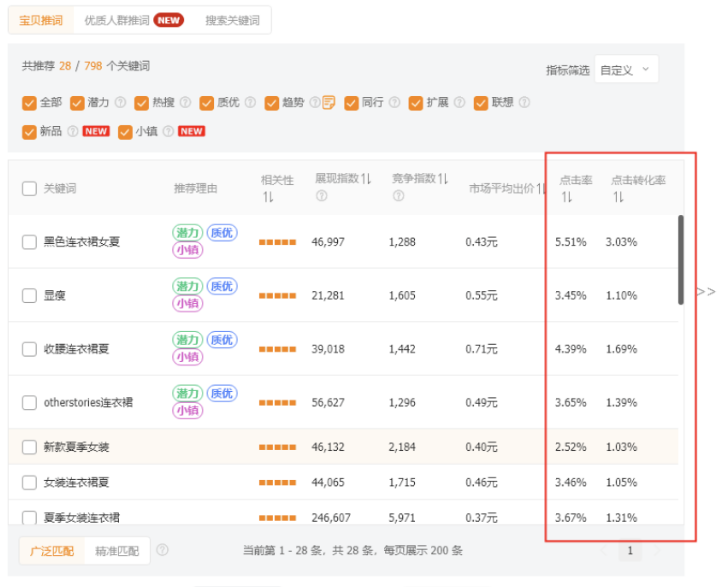722x587 pixels.
Task: Open help icon next to 联想 filter
Action: pyautogui.click(x=524, y=102)
